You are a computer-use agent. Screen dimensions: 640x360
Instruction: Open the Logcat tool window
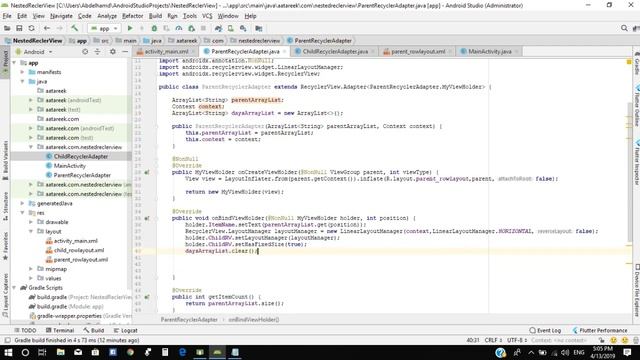pos(125,330)
